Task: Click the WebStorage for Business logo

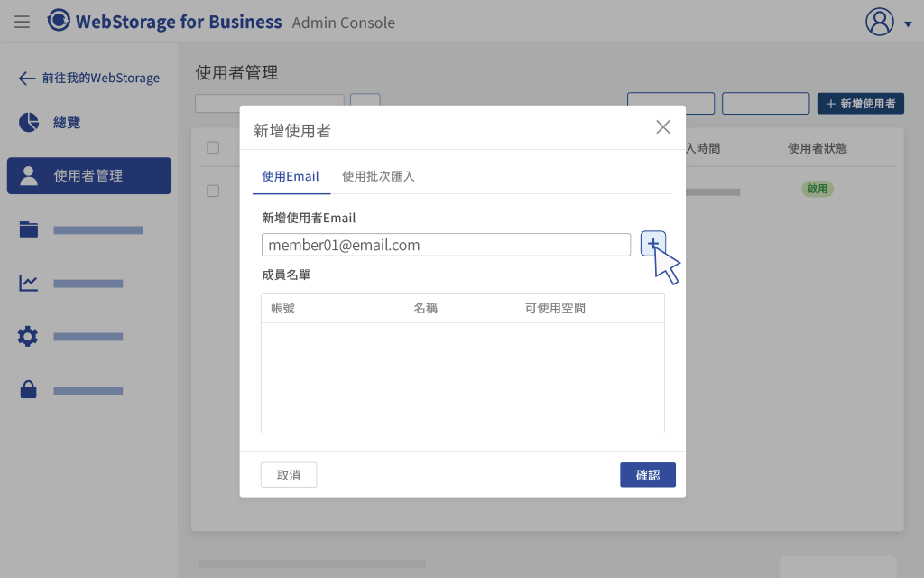Action: pos(164,22)
